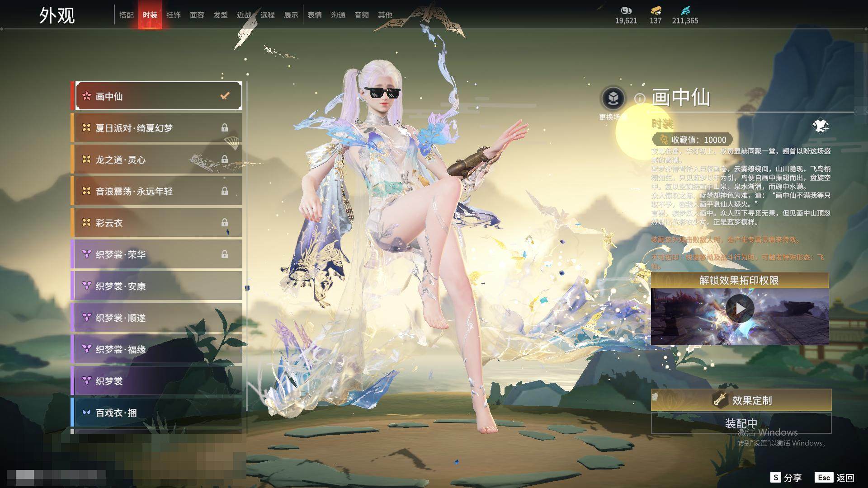The image size is (868, 488).
Task: Open the 发型 hairstyle tab
Action: 220,15
